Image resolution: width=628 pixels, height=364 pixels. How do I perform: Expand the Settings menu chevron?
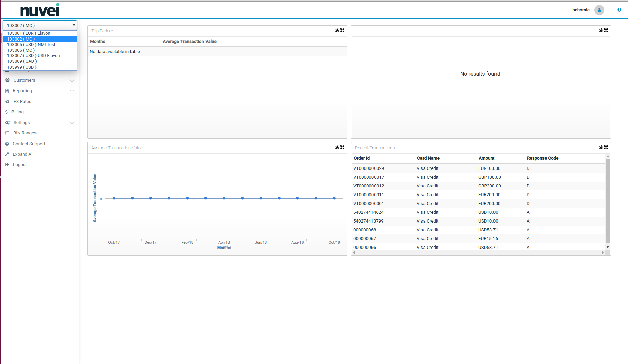(72, 123)
